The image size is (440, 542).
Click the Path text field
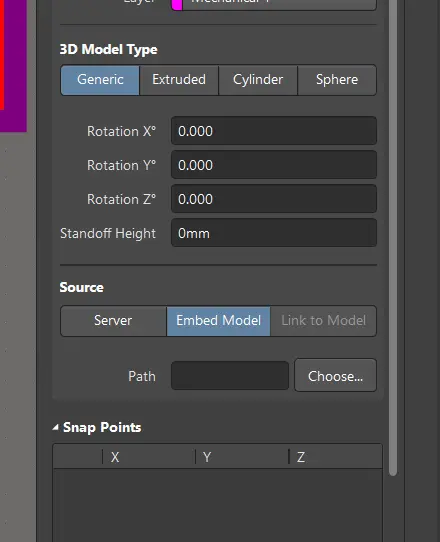230,375
